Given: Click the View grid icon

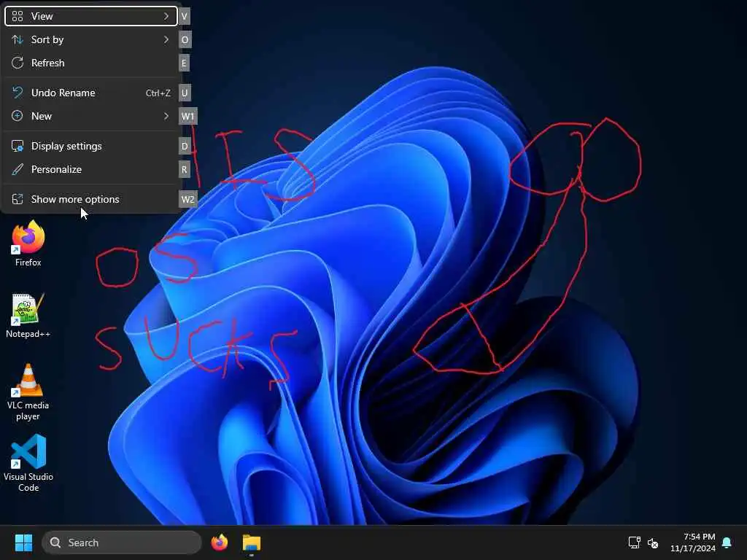Looking at the screenshot, I should coord(18,16).
